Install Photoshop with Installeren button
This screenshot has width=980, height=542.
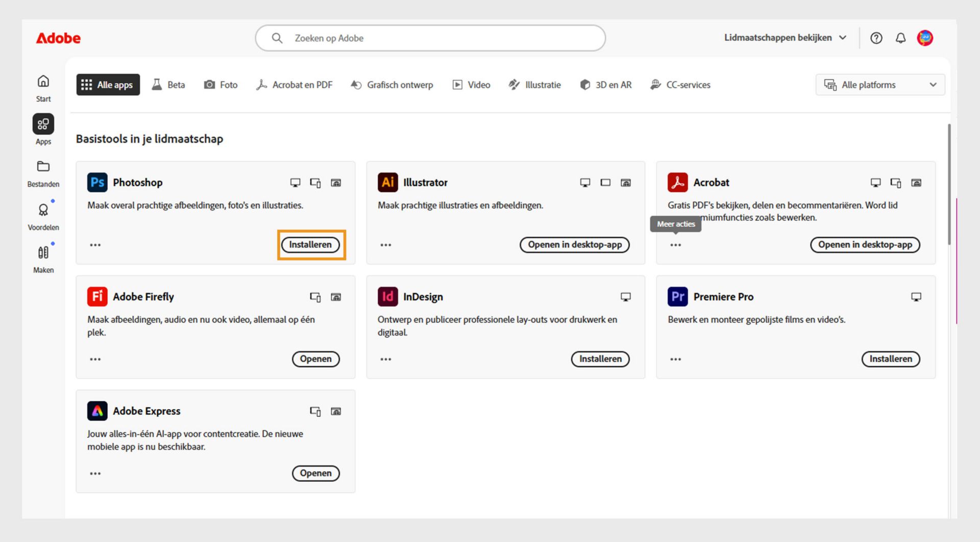click(x=310, y=245)
